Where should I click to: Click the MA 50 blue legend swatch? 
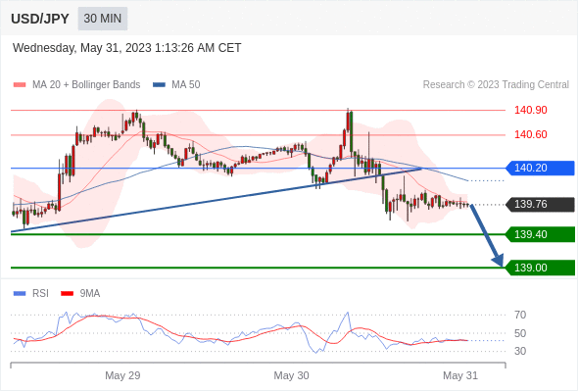(159, 85)
